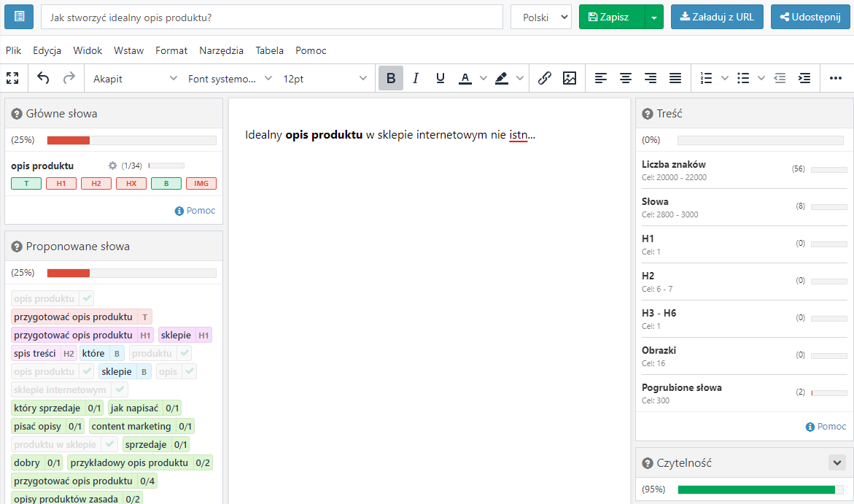Open the Narzędzia menu
The width and height of the screenshot is (854, 504).
tap(221, 50)
